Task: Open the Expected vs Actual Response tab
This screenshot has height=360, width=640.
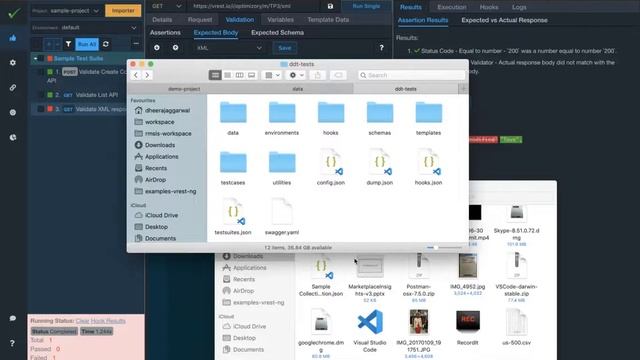Action: point(504,20)
